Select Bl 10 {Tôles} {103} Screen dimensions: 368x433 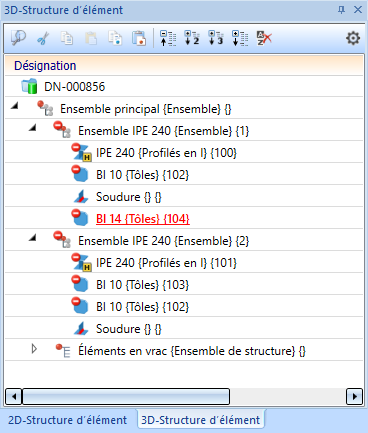click(143, 285)
